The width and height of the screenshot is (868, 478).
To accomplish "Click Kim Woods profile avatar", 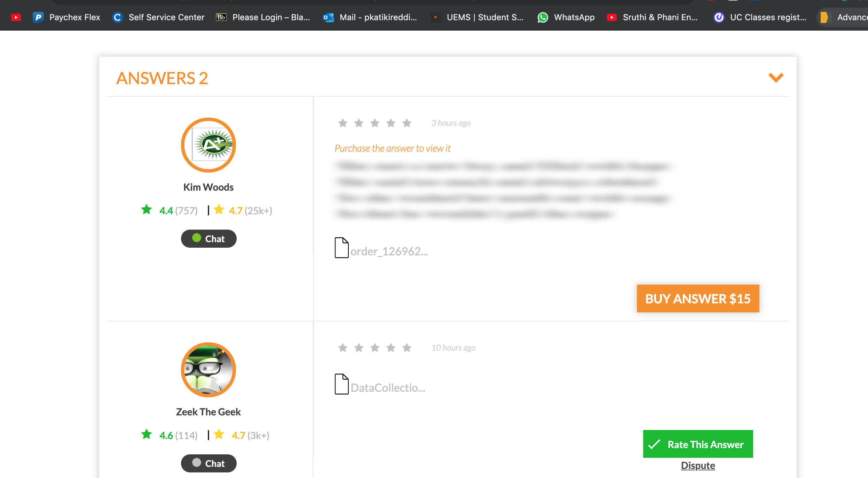I will 208,145.
